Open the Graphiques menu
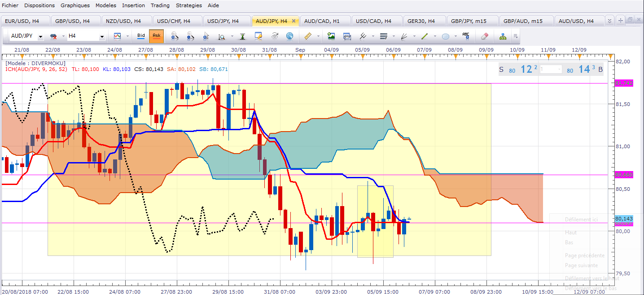Viewport: 644px width, 295px height. (x=76, y=5)
